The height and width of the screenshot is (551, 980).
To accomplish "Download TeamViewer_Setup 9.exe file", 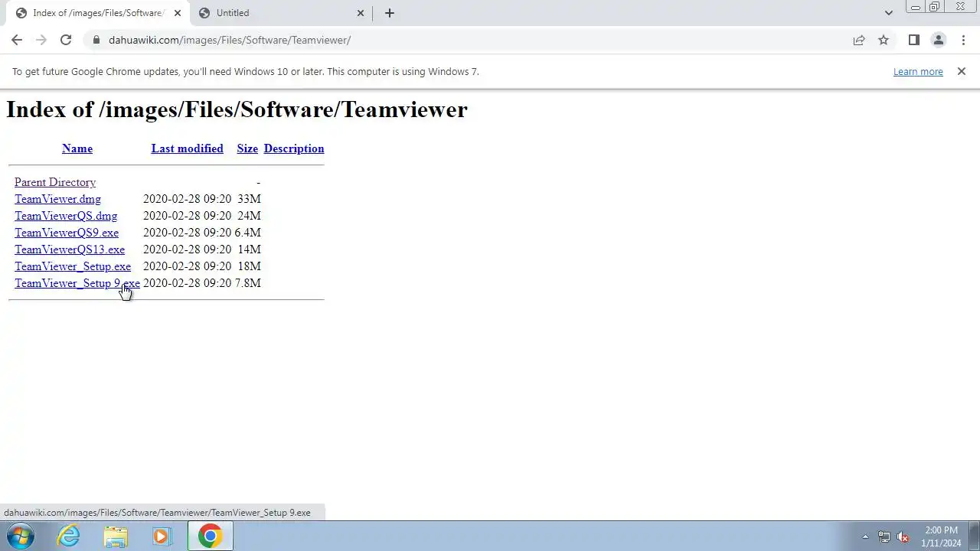I will point(77,283).
